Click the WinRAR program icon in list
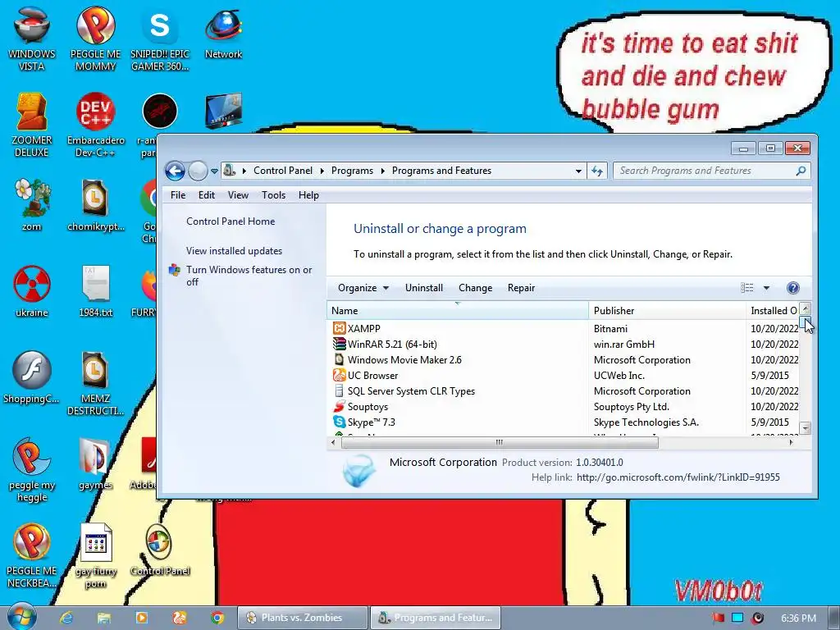This screenshot has width=840, height=630. (339, 344)
